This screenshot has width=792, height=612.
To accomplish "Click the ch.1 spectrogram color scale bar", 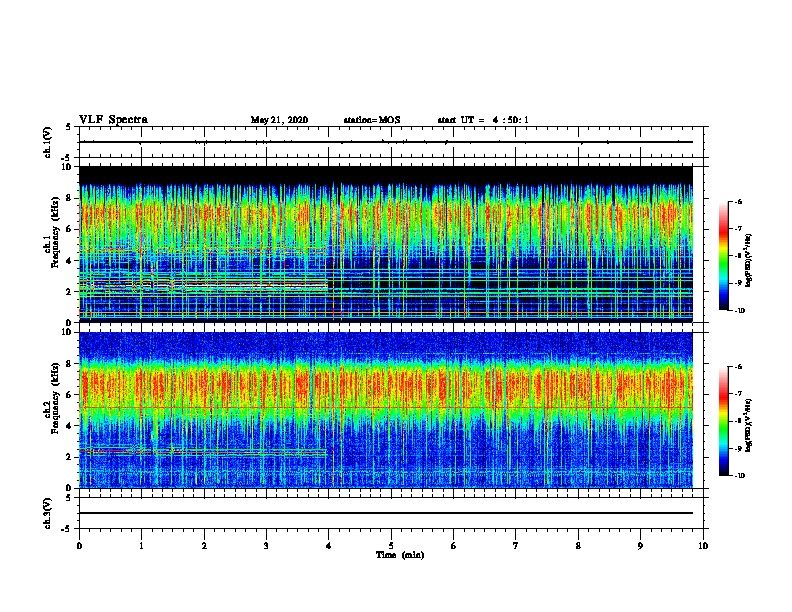I will tap(723, 256).
